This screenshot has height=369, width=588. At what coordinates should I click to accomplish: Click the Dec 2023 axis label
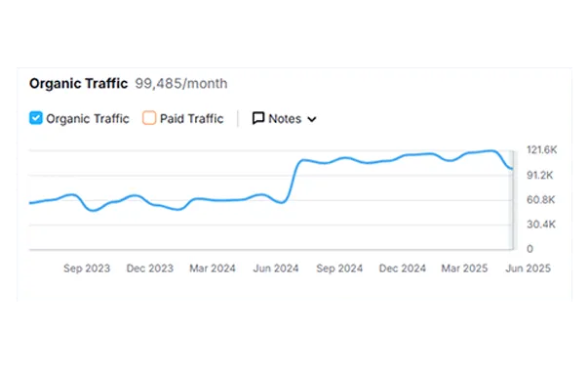[x=150, y=268]
